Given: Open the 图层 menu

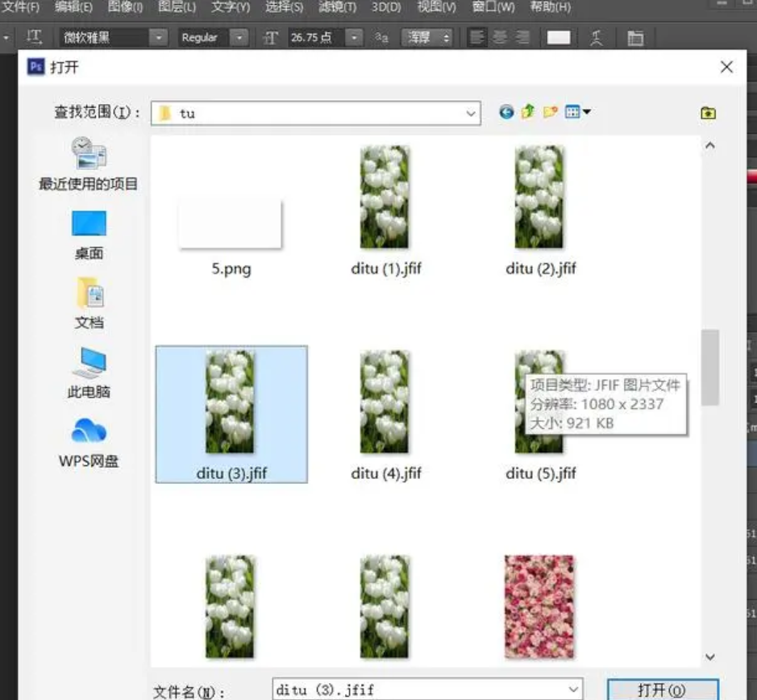Looking at the screenshot, I should [x=173, y=7].
